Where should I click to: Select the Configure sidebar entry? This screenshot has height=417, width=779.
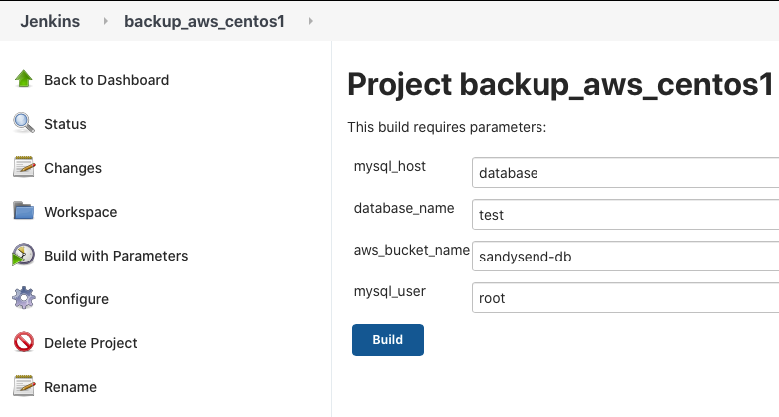point(76,299)
